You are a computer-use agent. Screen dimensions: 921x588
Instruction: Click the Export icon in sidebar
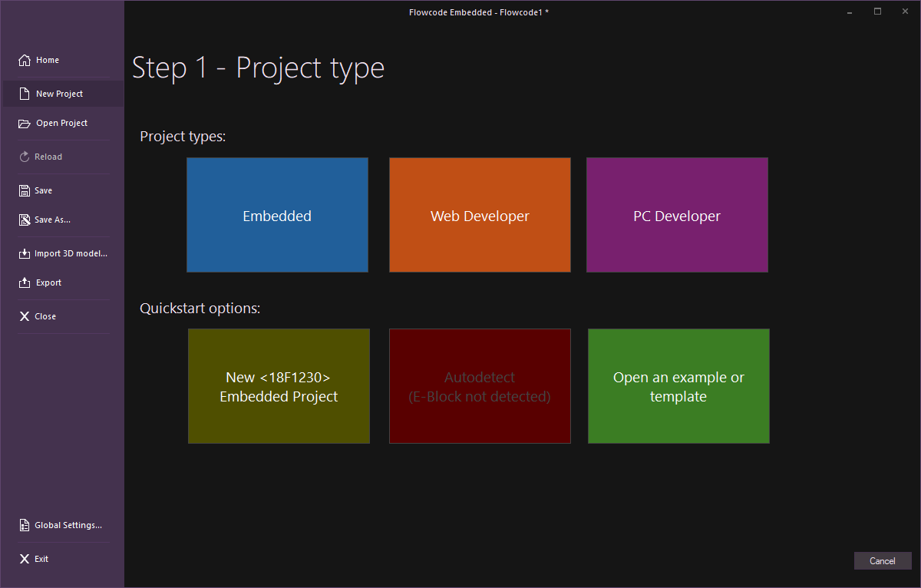coord(25,282)
